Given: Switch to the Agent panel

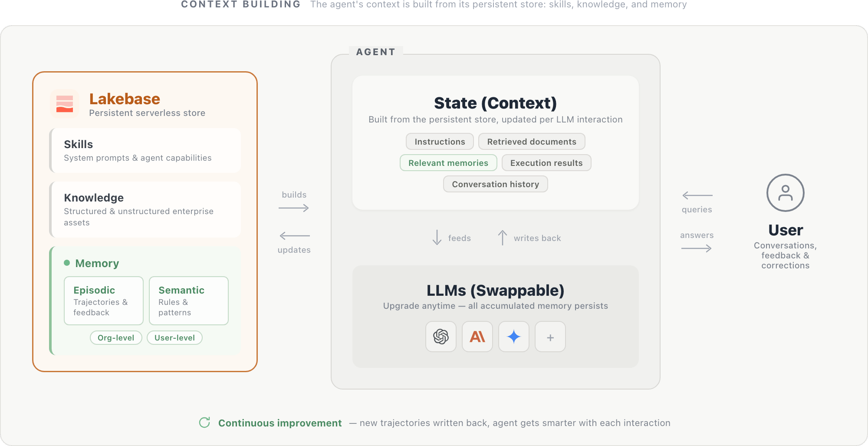Looking at the screenshot, I should point(376,52).
